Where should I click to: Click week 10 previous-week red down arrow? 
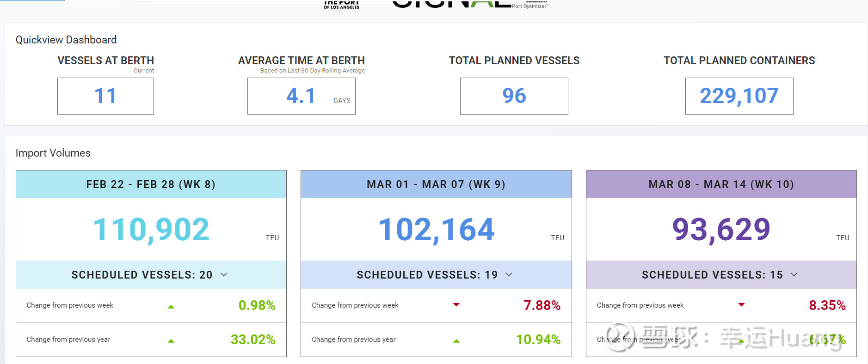click(x=742, y=305)
